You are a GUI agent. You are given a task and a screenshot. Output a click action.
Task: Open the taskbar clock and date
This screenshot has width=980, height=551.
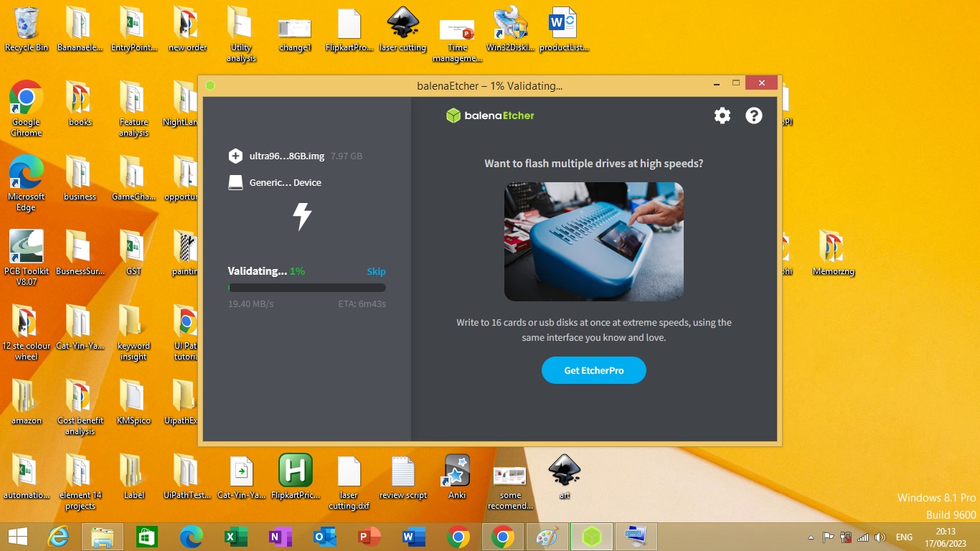[946, 537]
